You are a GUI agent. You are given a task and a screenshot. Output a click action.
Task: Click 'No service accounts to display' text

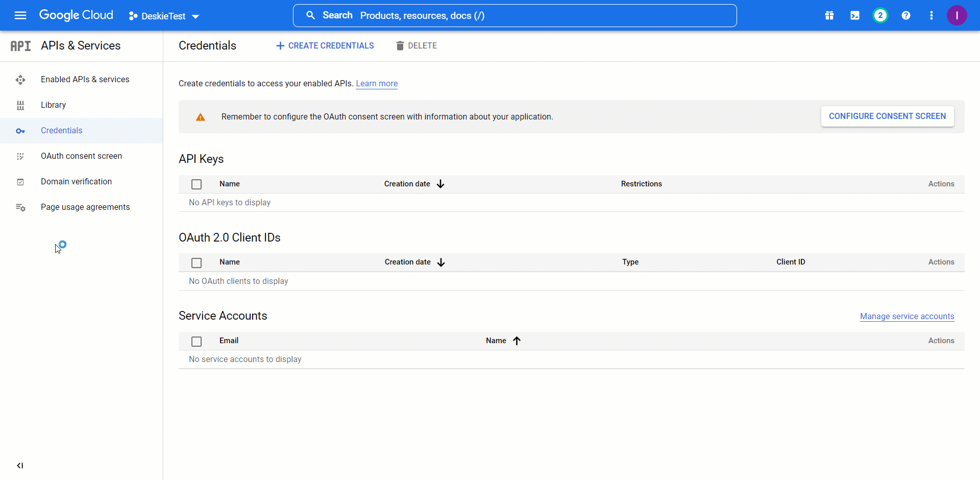[245, 359]
